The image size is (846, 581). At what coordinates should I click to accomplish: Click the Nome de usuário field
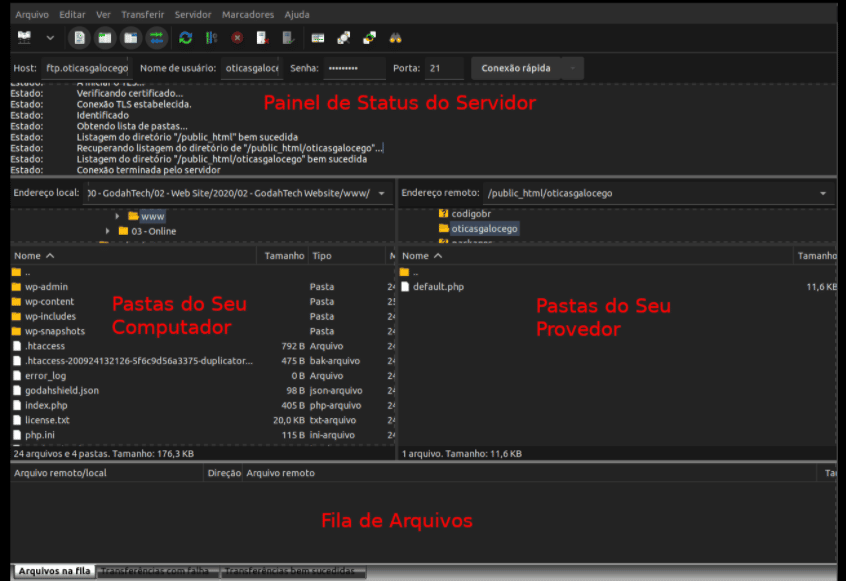coord(251,69)
